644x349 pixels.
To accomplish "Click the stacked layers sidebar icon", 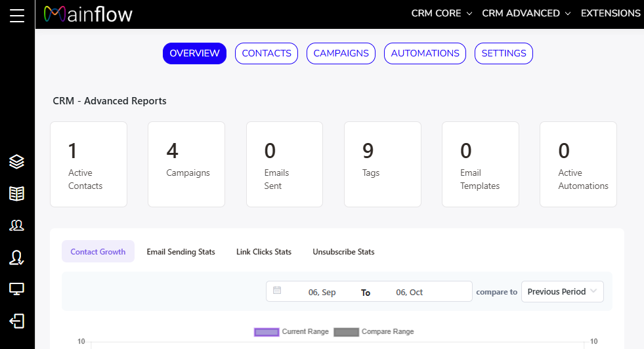I will [x=17, y=162].
